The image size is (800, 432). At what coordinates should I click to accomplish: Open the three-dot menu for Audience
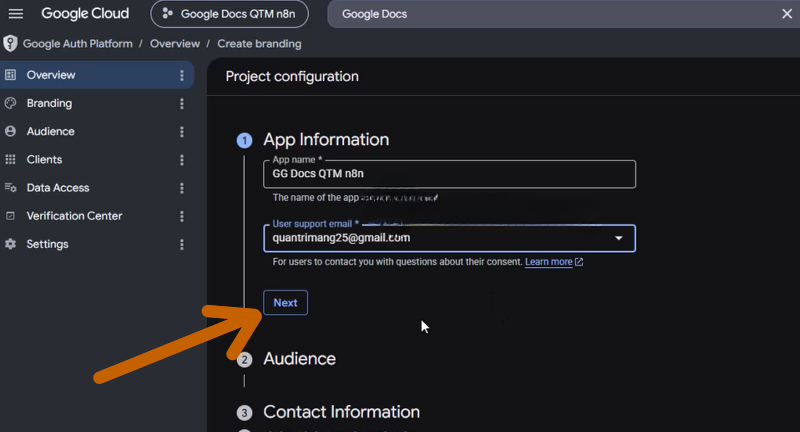(x=182, y=132)
